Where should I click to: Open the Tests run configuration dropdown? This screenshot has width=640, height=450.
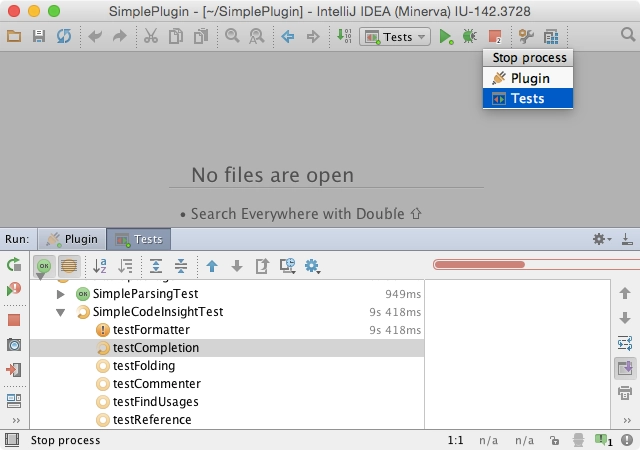(395, 37)
